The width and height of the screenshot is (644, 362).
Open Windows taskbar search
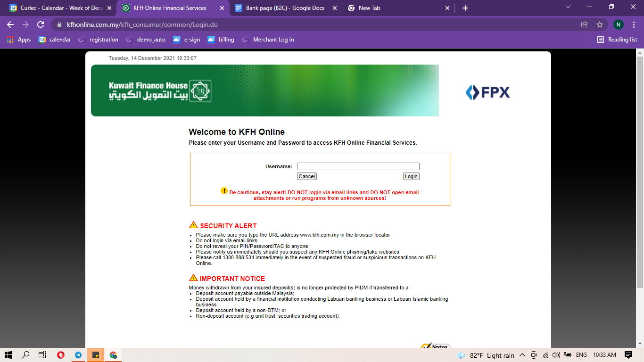click(x=25, y=355)
